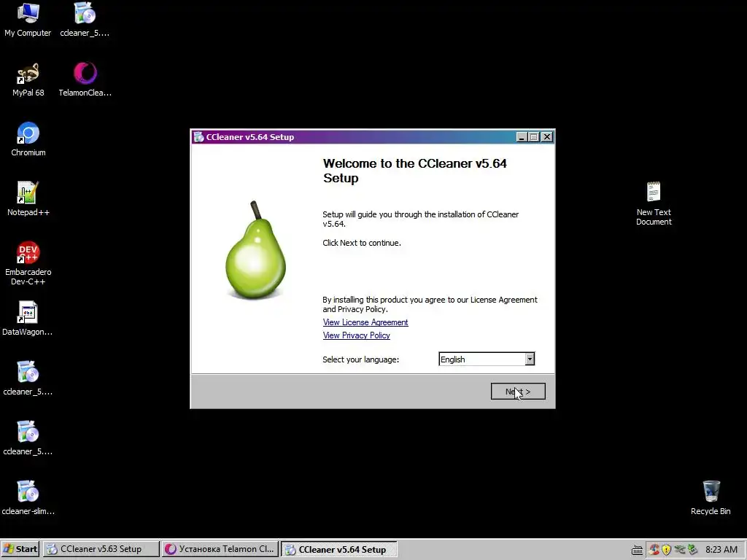
Task: Click the CCleaner v5.64 Setup taskbar item
Action: click(x=338, y=549)
